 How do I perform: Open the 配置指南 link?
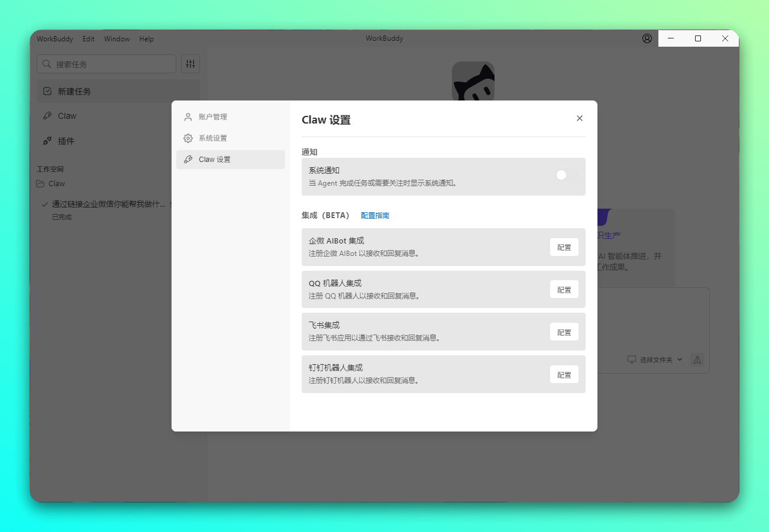(x=375, y=216)
